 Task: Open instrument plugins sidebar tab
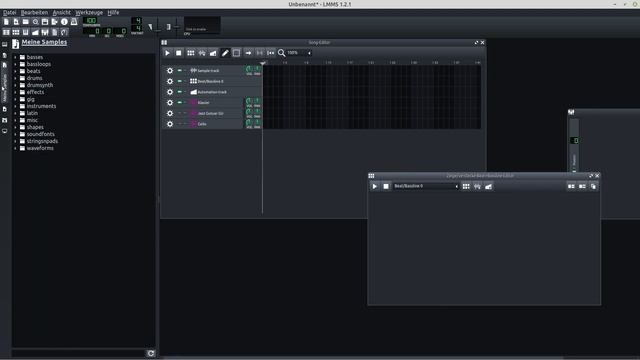pos(4,44)
